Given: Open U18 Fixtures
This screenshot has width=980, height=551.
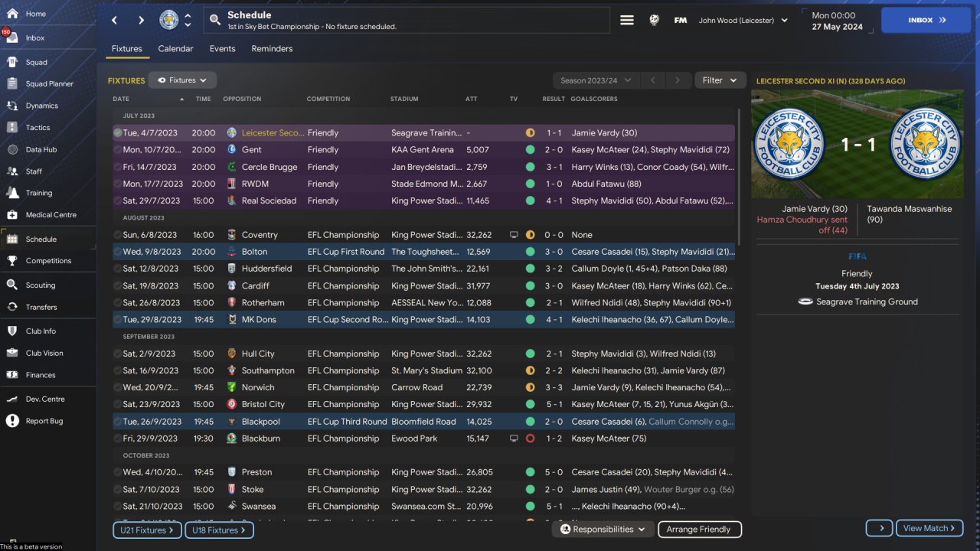Looking at the screenshot, I should [x=219, y=530].
